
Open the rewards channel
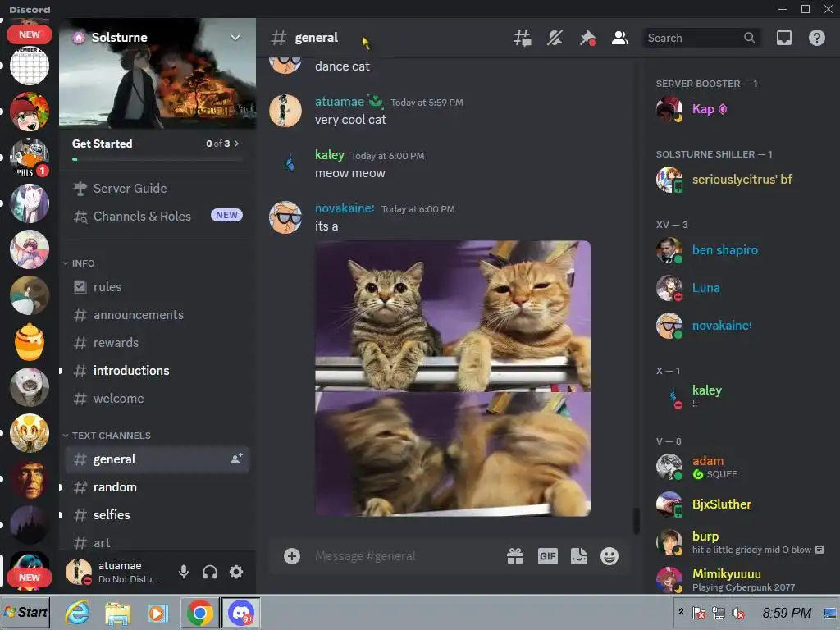(x=157, y=343)
